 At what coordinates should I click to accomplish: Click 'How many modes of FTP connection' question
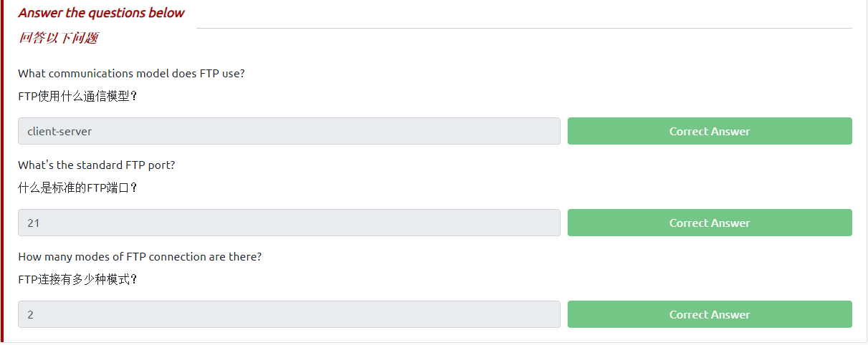[x=140, y=256]
